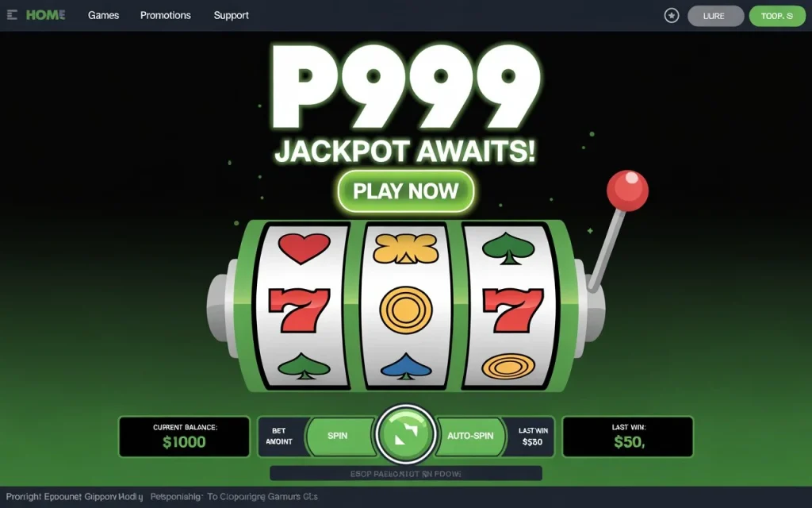Pull the red slot machine lever knob
This screenshot has height=508, width=812.
(627, 190)
